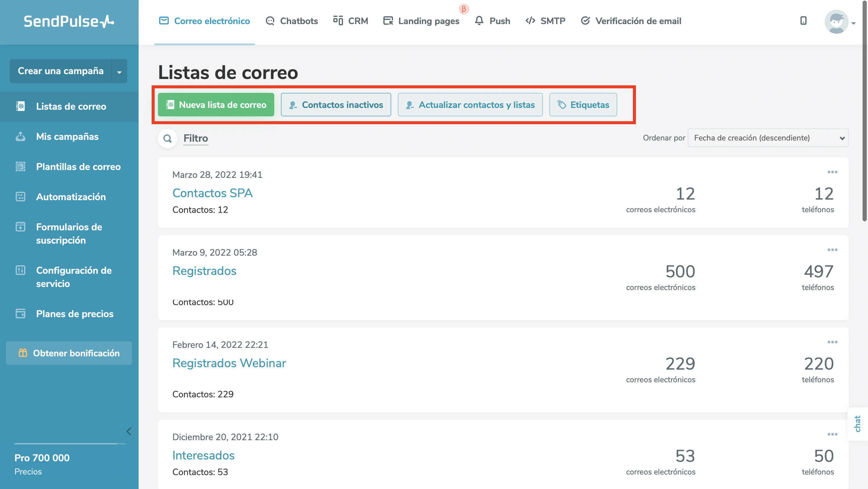Viewport: 868px width, 489px height.
Task: Open the three-dot menu for Contactos SPA
Action: [832, 172]
